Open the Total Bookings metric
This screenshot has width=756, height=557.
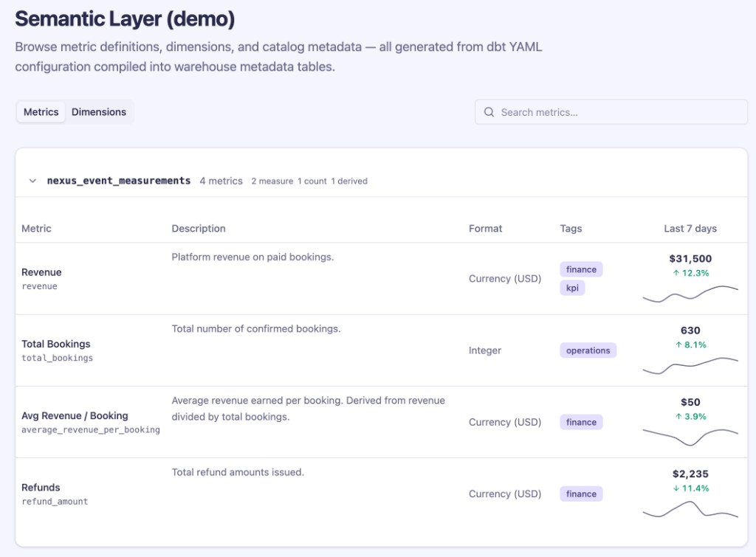point(56,344)
